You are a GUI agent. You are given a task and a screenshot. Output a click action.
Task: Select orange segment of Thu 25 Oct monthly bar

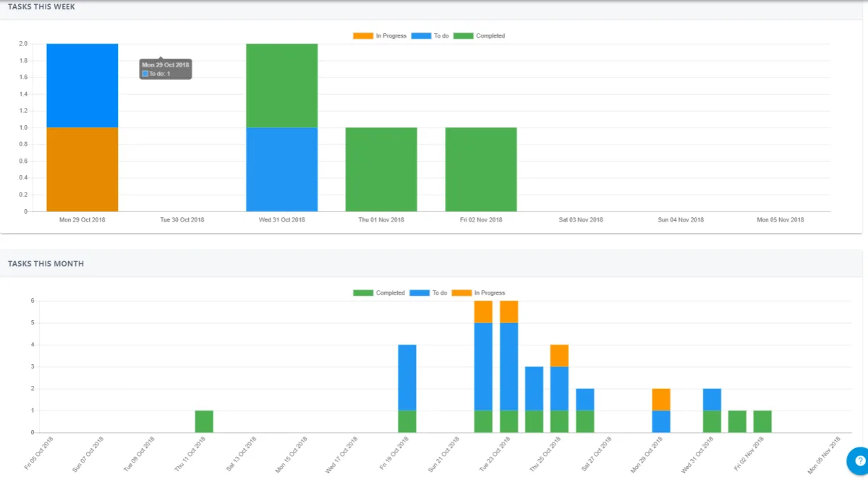coord(560,355)
